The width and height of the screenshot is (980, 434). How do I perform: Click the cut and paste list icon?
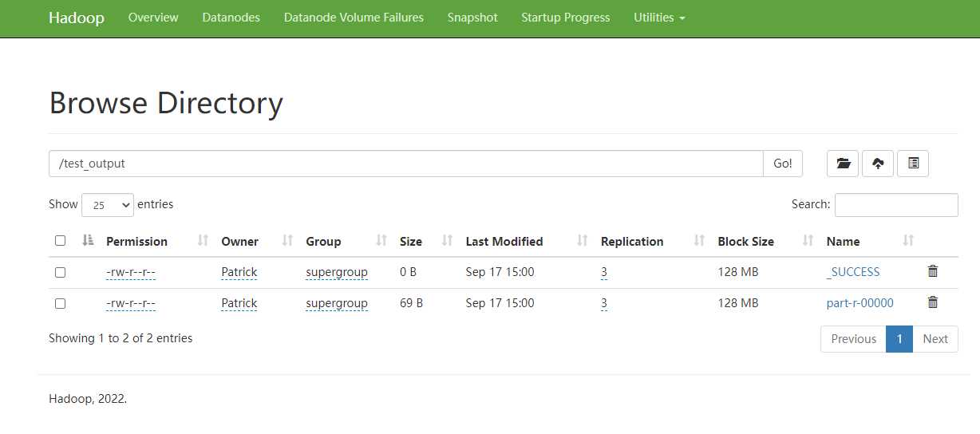913,164
